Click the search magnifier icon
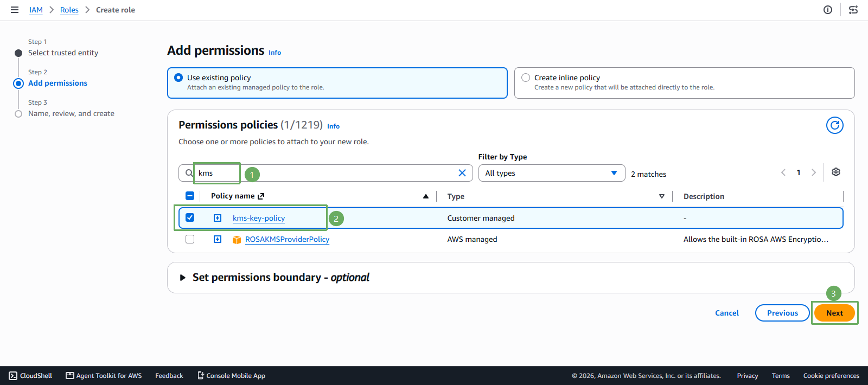 (189, 173)
